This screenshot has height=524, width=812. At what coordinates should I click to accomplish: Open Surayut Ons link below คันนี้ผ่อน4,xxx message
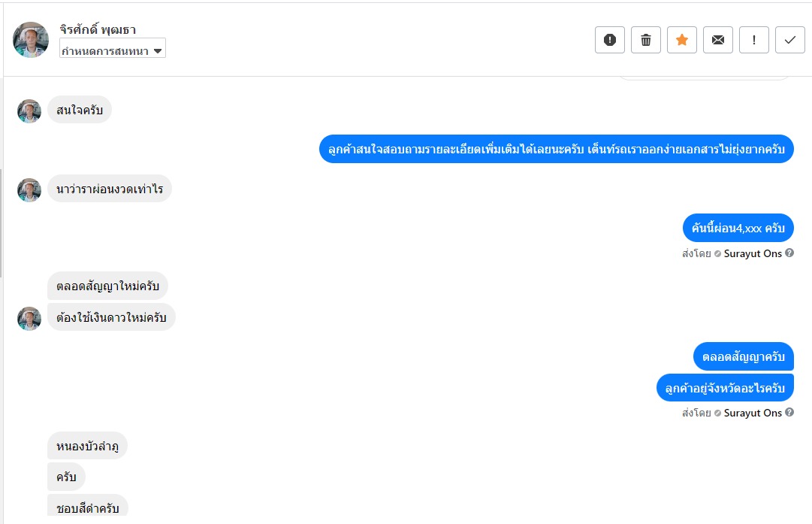pyautogui.click(x=753, y=253)
